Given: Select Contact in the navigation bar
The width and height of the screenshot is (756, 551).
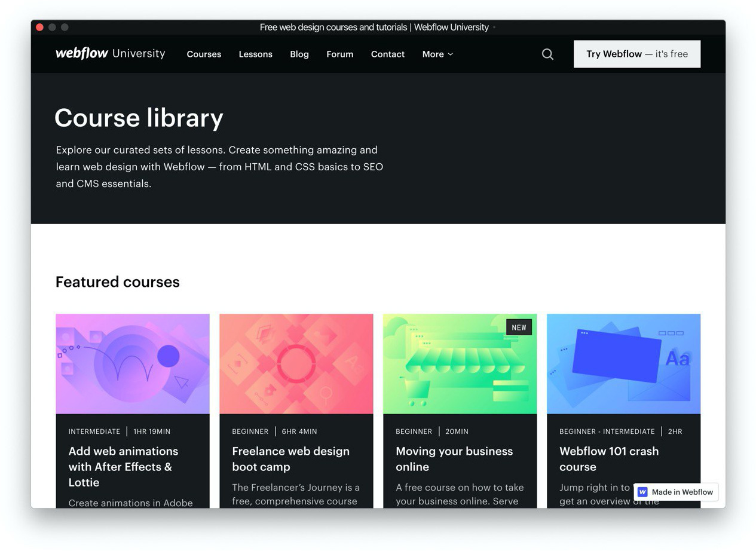Looking at the screenshot, I should point(388,54).
